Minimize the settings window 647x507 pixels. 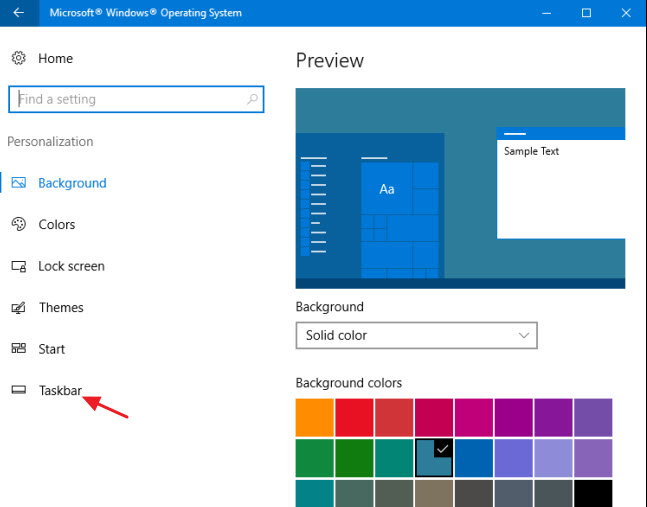pyautogui.click(x=546, y=13)
